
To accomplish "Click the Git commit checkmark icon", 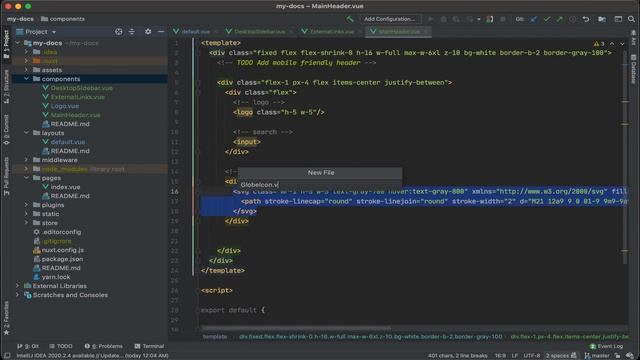I will pyautogui.click(x=547, y=19).
